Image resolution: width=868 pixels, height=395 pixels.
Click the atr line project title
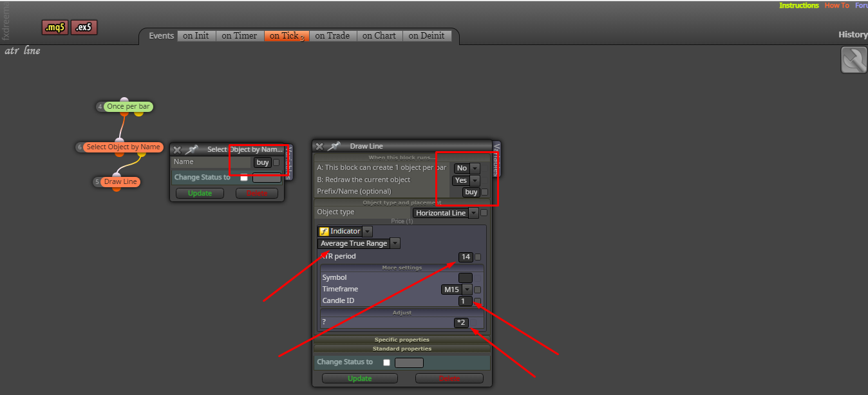(23, 51)
